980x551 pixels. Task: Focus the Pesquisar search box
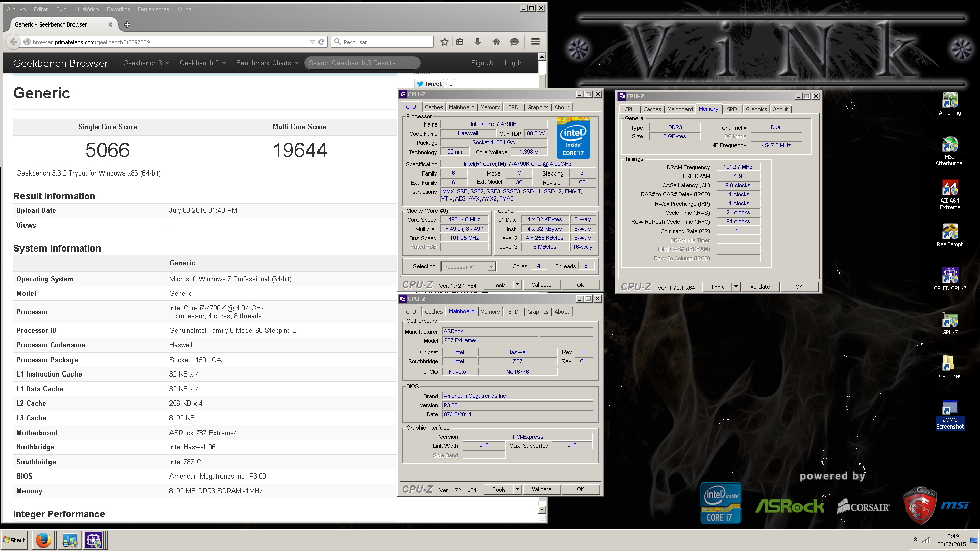coord(382,42)
